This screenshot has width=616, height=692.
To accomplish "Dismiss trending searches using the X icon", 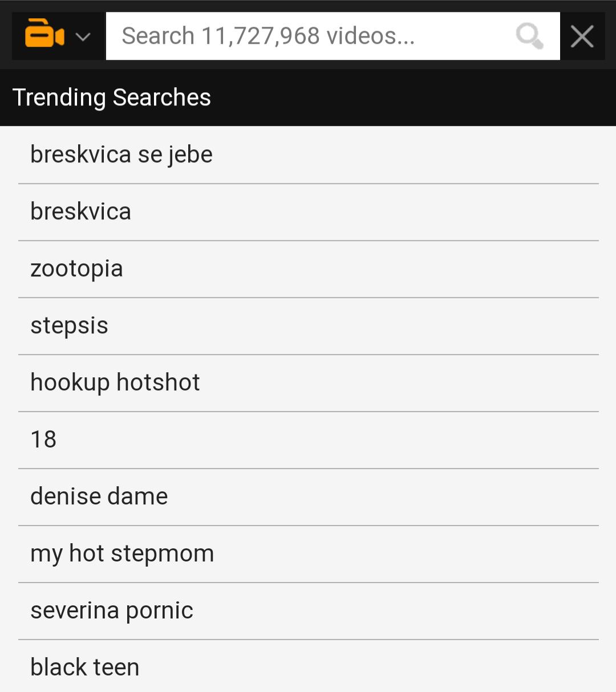I will [x=582, y=36].
